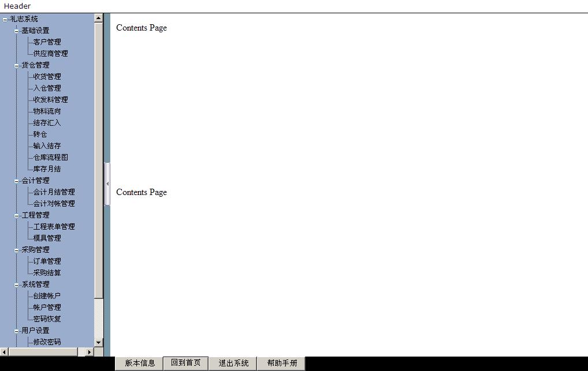588x371 pixels.
Task: Select 转仓 tree item
Action: click(x=40, y=134)
